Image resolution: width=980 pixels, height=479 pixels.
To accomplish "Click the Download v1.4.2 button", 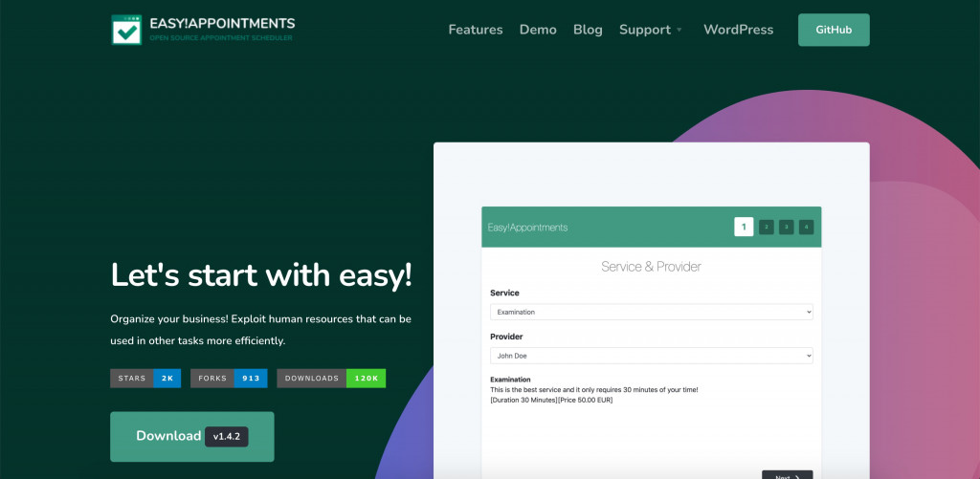I will [x=191, y=436].
